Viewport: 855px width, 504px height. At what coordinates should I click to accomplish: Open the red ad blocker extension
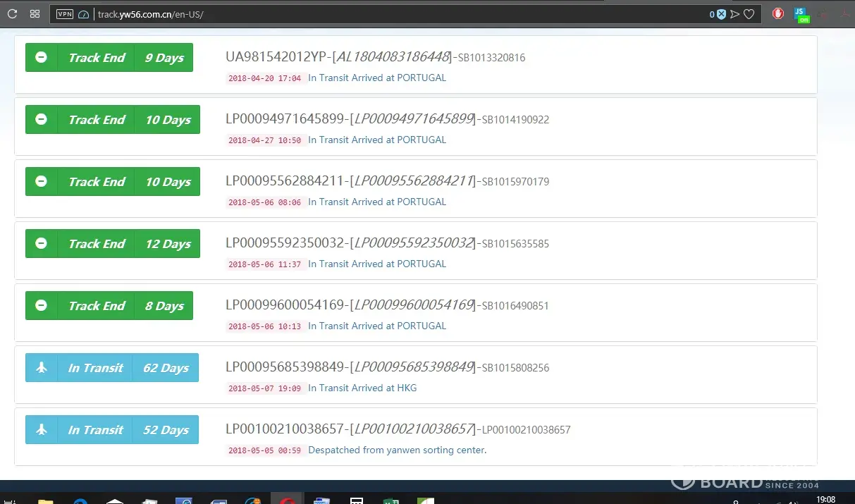tap(778, 13)
